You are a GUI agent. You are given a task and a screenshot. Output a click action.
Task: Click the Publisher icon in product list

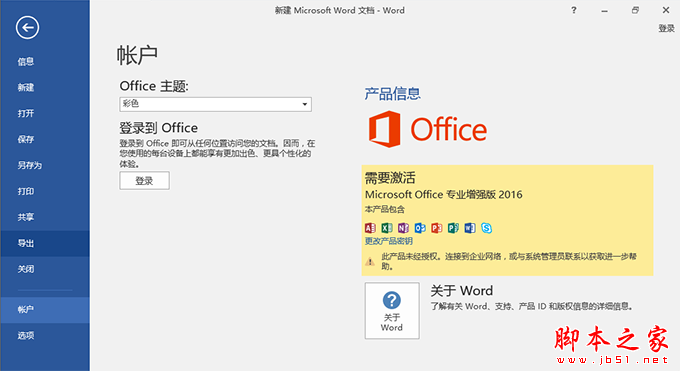click(453, 228)
